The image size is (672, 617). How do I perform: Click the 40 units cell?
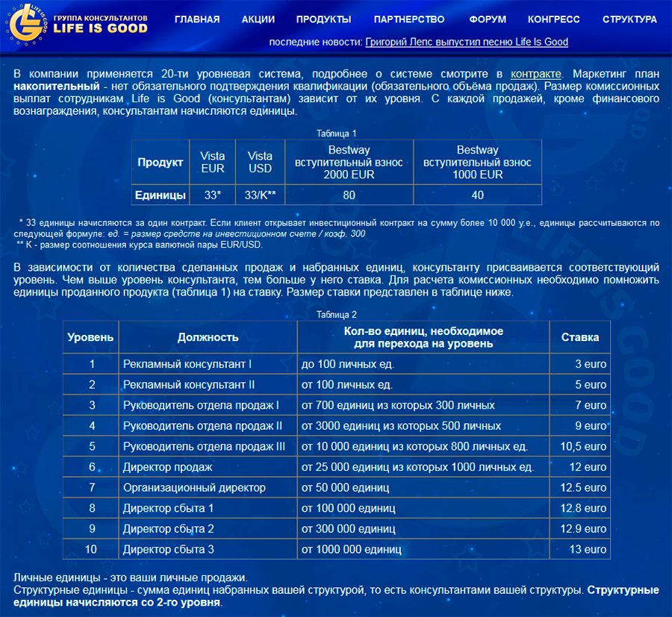pos(477,195)
